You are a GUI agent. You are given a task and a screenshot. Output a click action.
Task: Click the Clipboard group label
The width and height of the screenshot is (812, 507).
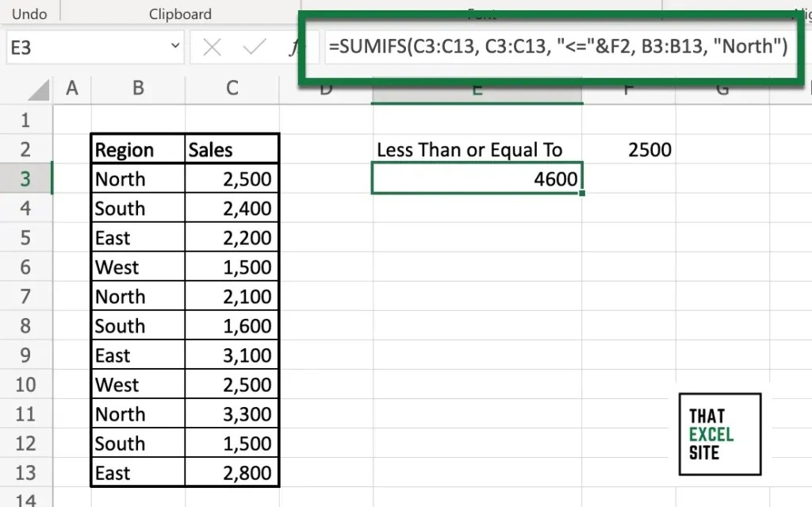pyautogui.click(x=180, y=13)
